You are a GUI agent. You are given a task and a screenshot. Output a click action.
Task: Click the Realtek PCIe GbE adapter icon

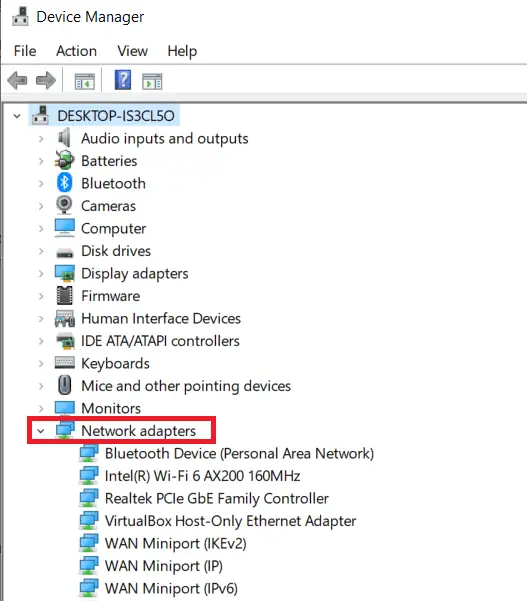tap(89, 498)
